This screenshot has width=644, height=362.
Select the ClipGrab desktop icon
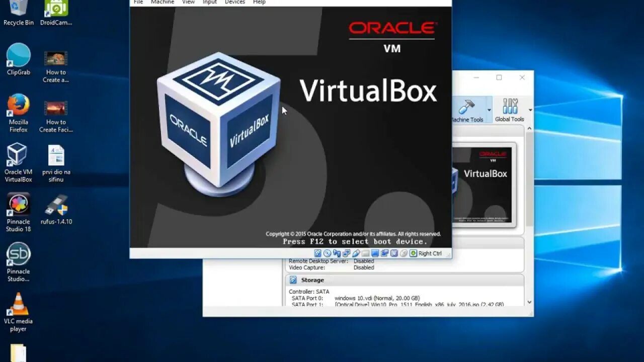pos(19,59)
